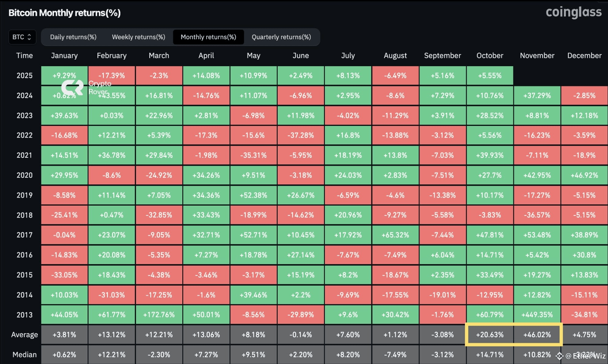Click the up-down chevron beside BTC
Image resolution: width=608 pixels, height=364 pixels.
(30, 37)
